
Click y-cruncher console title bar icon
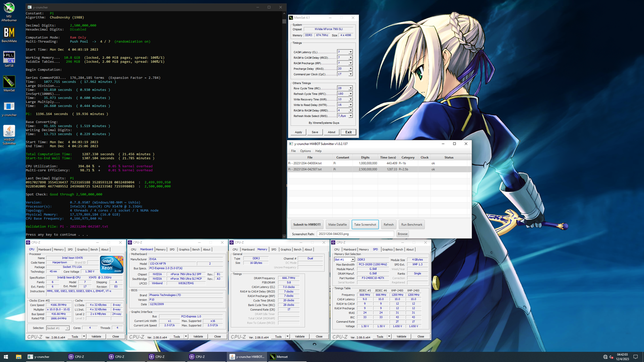30,7
